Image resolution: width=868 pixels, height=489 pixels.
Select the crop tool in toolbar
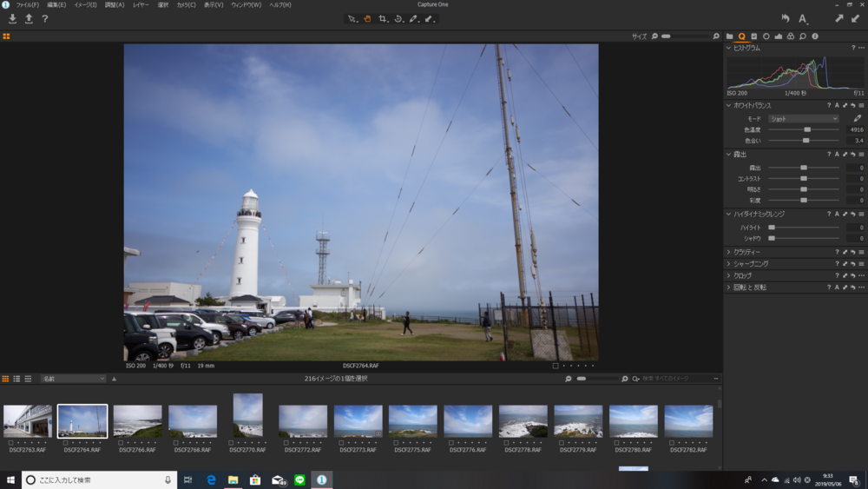pyautogui.click(x=383, y=18)
